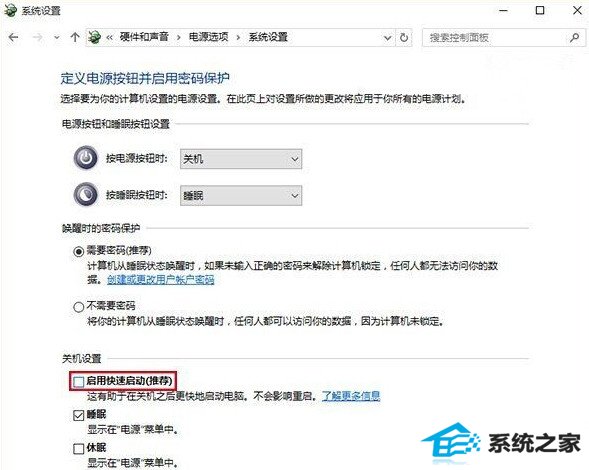
Task: Open recent locations chevron beside forward arrow
Action: [57, 38]
